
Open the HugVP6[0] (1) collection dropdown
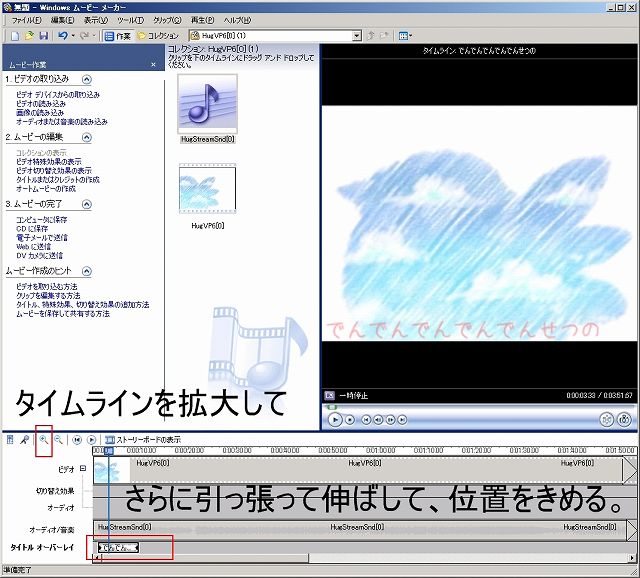[357, 36]
